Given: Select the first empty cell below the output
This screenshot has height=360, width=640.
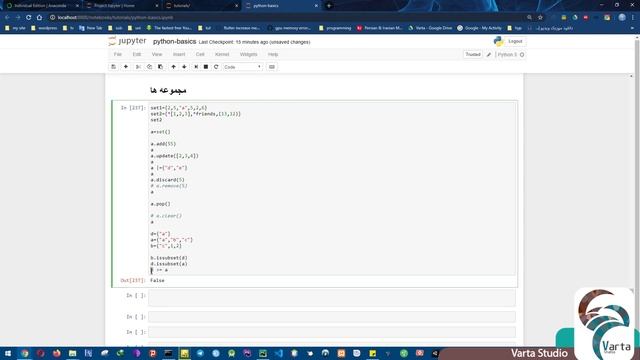Looking at the screenshot, I should coord(332,298).
